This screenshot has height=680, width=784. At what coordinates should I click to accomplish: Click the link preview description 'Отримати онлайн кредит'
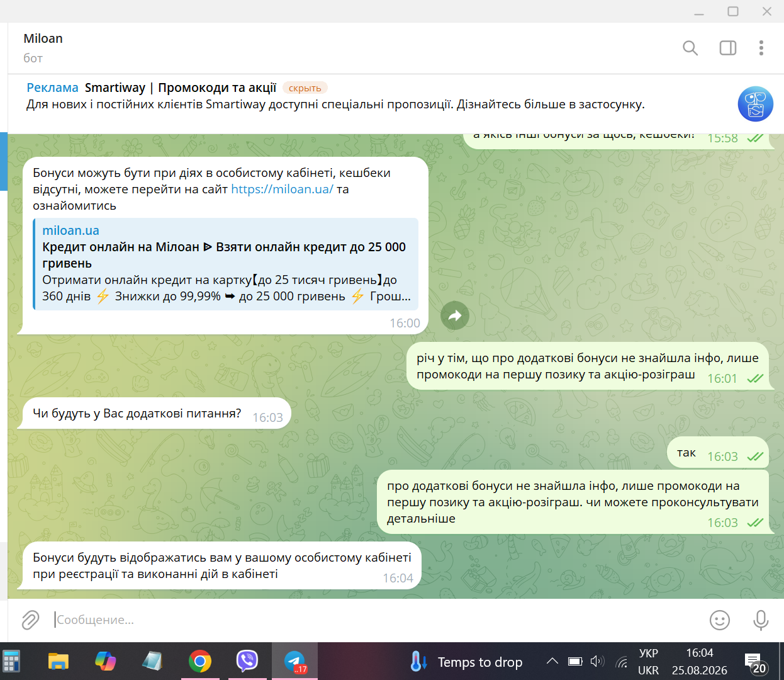pyautogui.click(x=227, y=288)
